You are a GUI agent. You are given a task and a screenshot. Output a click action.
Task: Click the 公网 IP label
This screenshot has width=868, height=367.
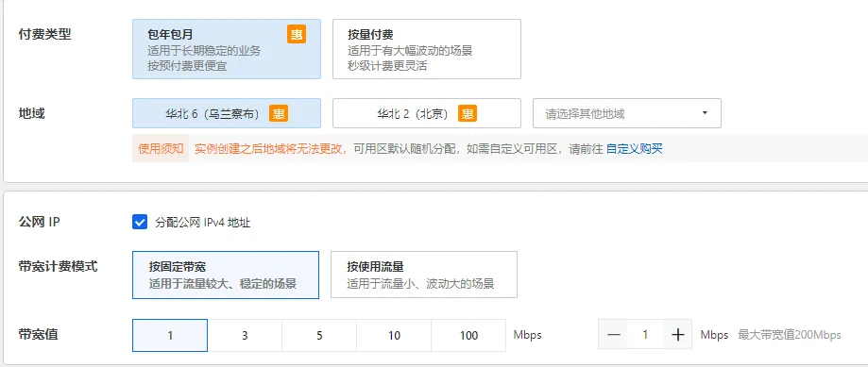(40, 223)
